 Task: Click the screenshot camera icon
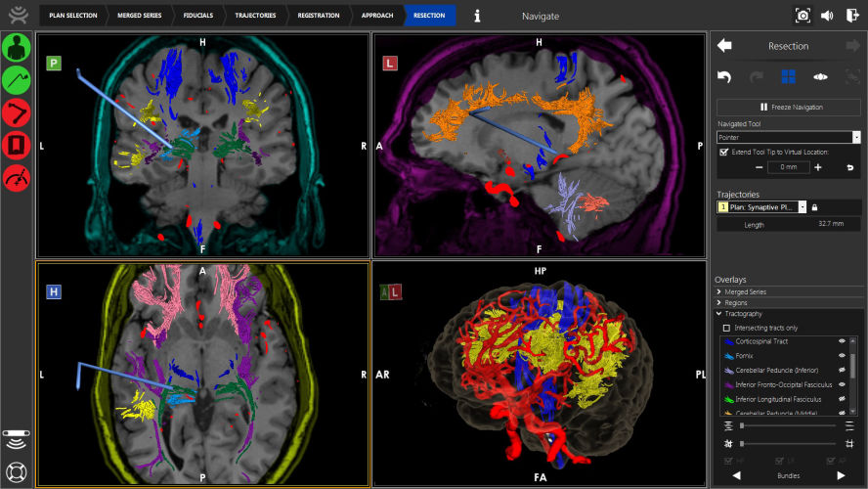[x=803, y=16]
